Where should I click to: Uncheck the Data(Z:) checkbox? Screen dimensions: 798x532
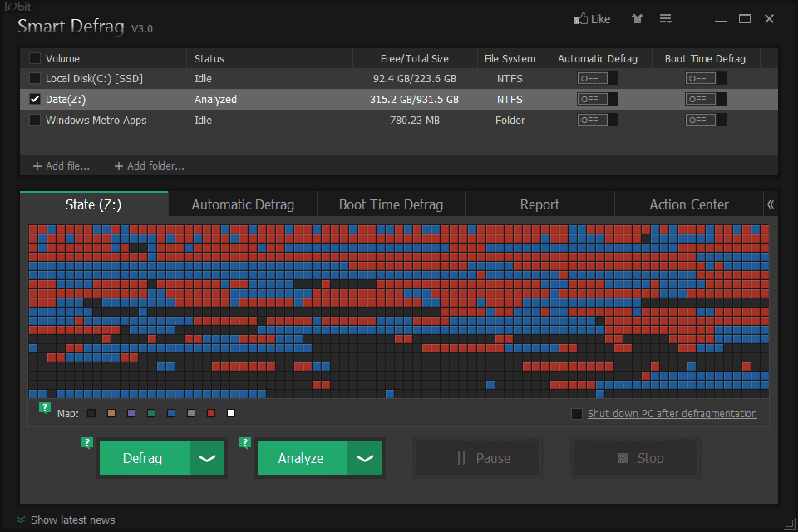35,99
